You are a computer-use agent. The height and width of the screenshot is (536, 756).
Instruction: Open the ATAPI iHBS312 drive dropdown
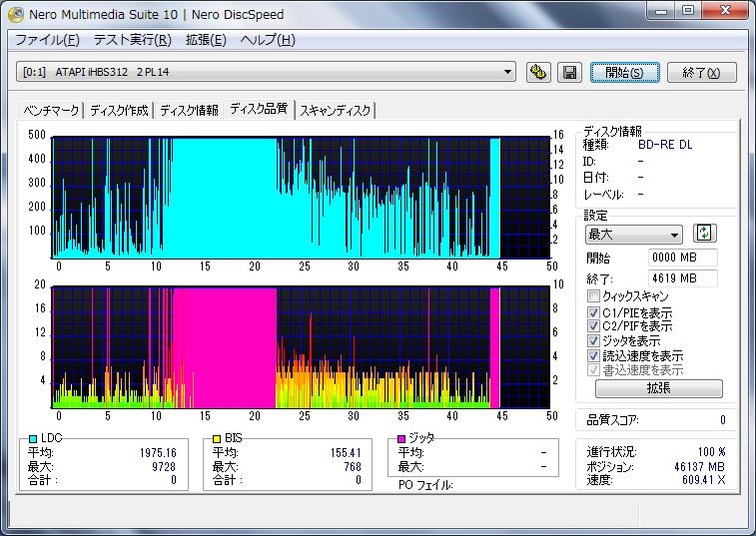(x=266, y=72)
